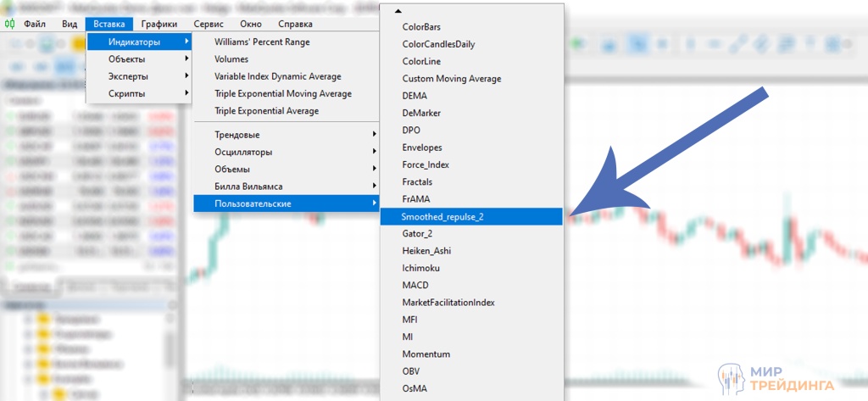Open the Файл menu

pyautogui.click(x=35, y=25)
